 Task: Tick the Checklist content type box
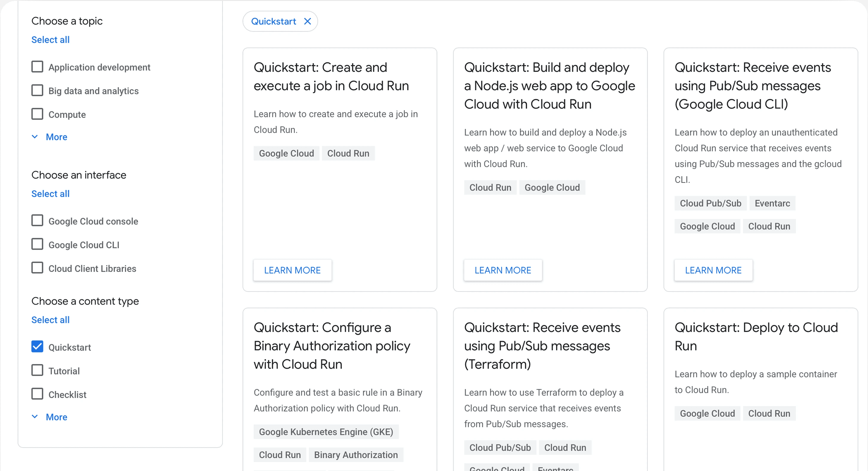[38, 394]
